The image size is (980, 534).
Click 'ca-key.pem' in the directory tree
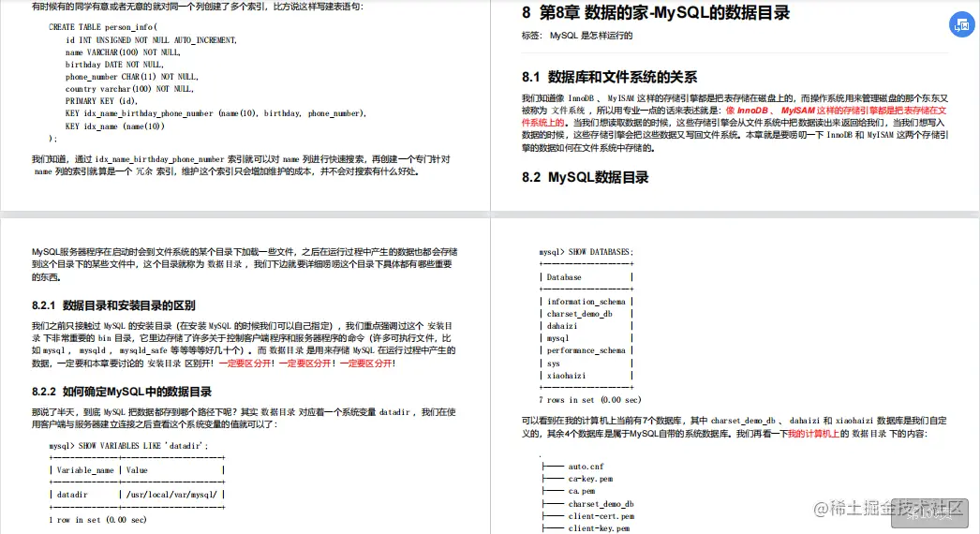(590, 479)
